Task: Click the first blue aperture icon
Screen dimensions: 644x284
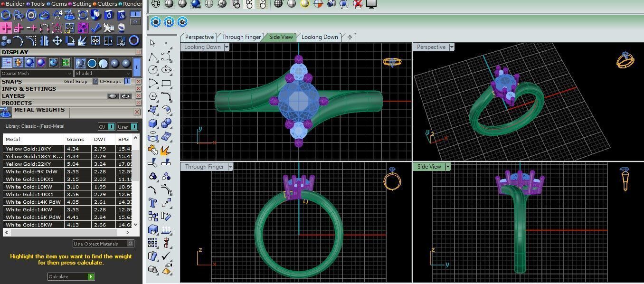Action: 156,22
